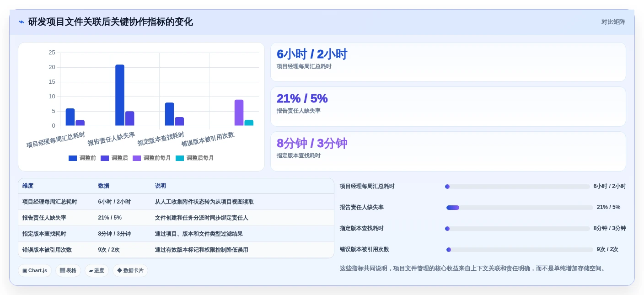Click the diamond icon in 数据卡片 chip
Image resolution: width=644 pixels, height=295 pixels.
(119, 271)
